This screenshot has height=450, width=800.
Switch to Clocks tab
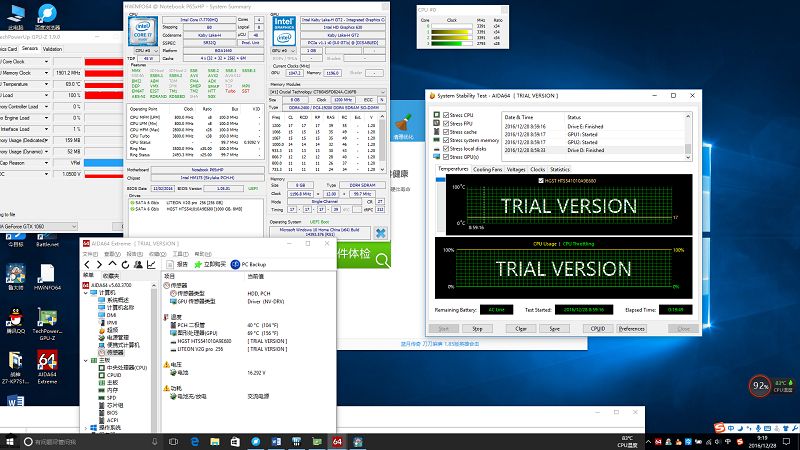pos(538,169)
